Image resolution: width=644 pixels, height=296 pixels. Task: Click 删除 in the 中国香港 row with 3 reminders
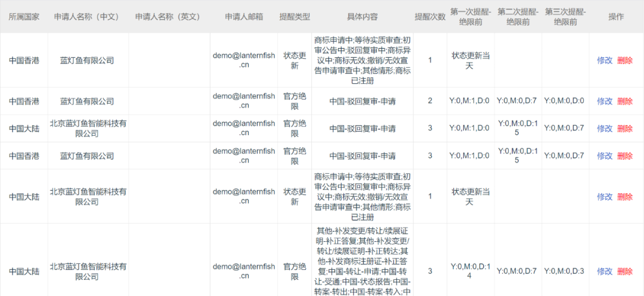click(x=625, y=156)
